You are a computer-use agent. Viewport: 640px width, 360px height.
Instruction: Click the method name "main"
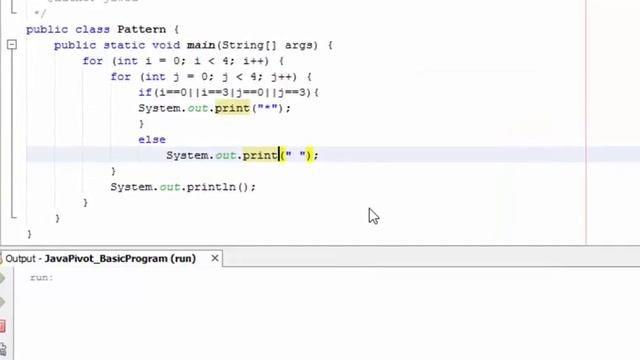[201, 45]
